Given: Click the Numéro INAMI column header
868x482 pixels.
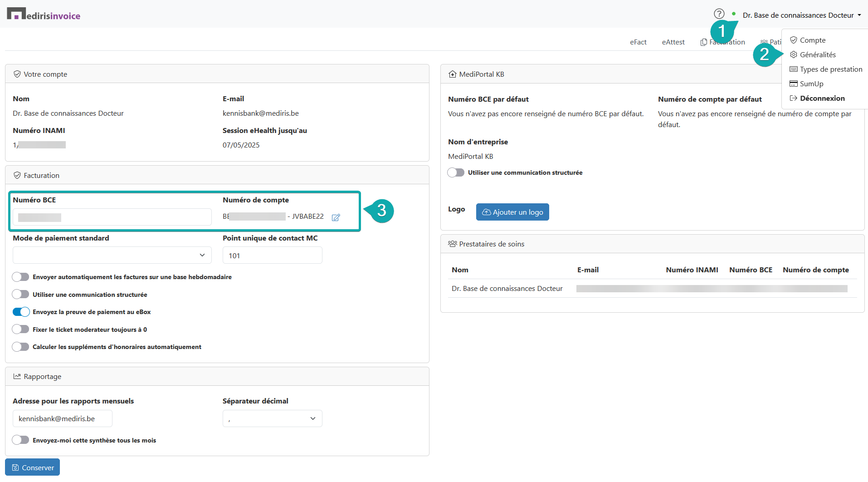Looking at the screenshot, I should coord(692,270).
